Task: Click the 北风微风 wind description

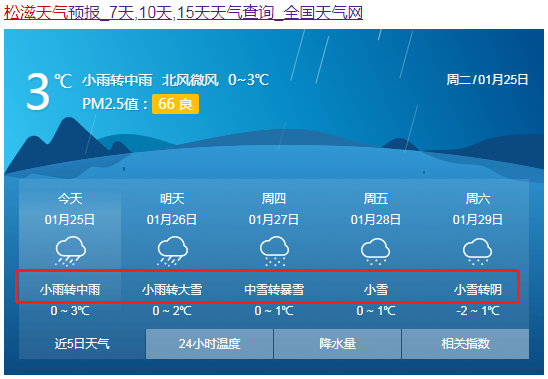Action: pyautogui.click(x=190, y=80)
